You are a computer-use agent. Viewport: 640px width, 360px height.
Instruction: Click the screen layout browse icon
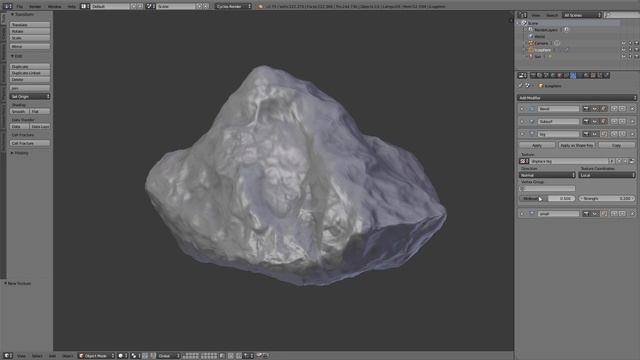point(84,6)
